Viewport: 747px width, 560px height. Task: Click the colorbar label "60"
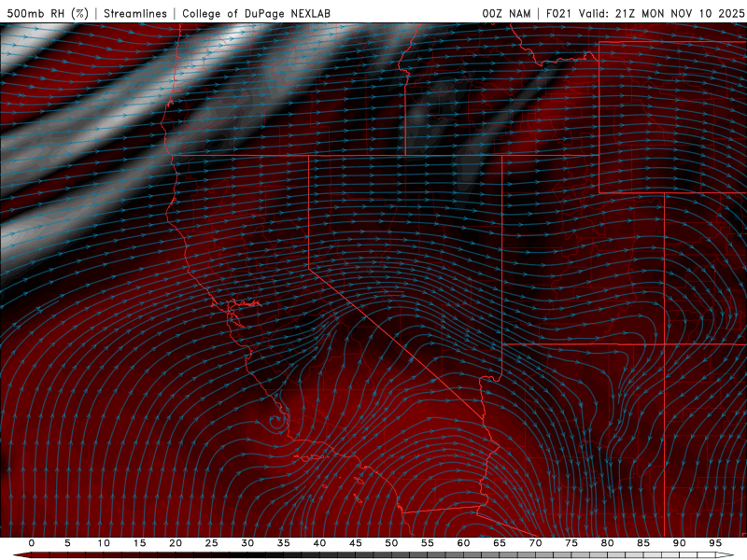(x=463, y=543)
